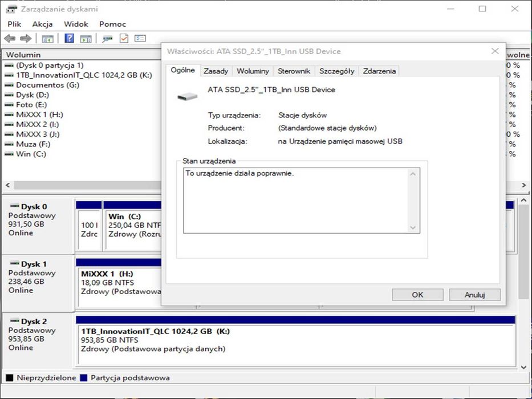Click volume list scroll left arrow

8,185
